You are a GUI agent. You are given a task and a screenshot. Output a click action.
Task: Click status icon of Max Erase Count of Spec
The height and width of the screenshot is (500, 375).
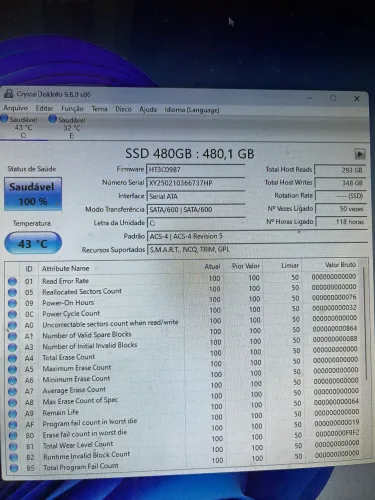[13, 402]
